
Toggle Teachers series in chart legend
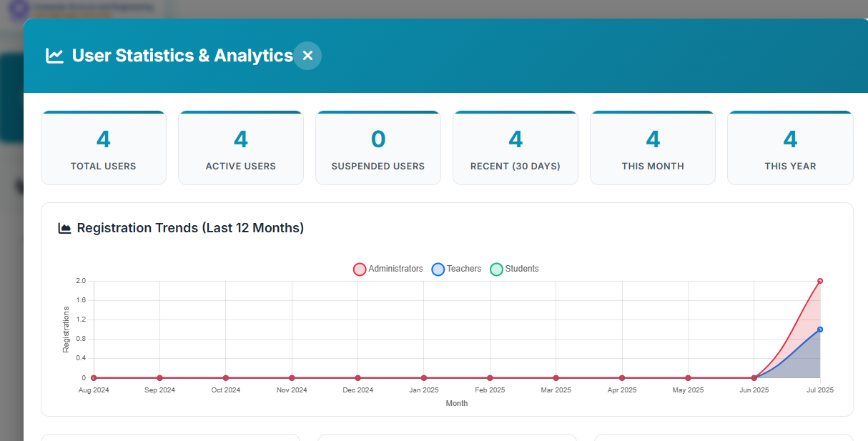457,269
